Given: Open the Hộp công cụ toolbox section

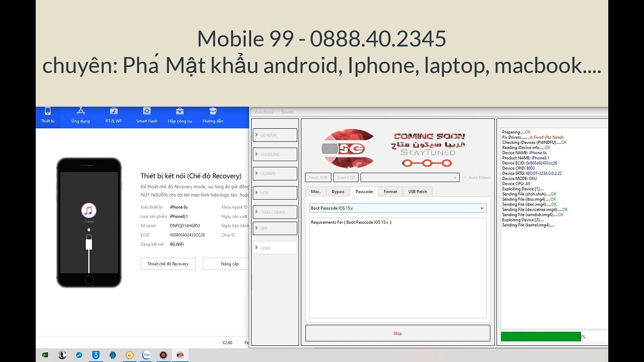Looking at the screenshot, I should tap(180, 115).
